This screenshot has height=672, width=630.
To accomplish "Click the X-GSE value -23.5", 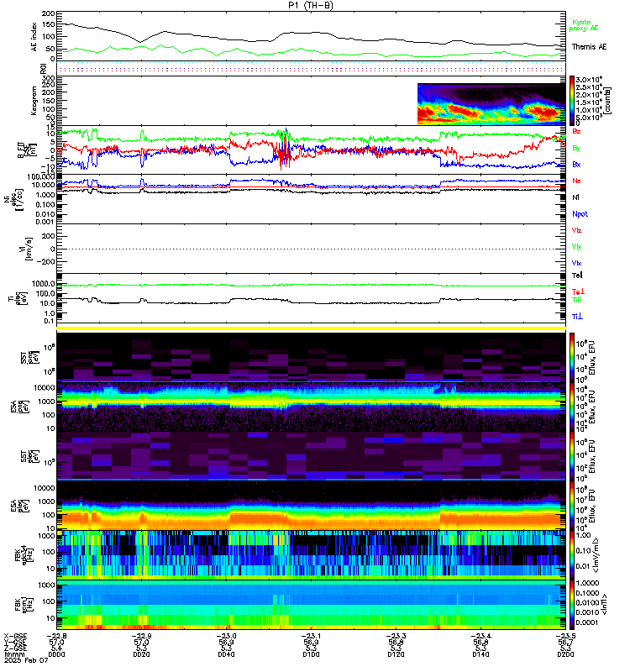I will point(565,636).
